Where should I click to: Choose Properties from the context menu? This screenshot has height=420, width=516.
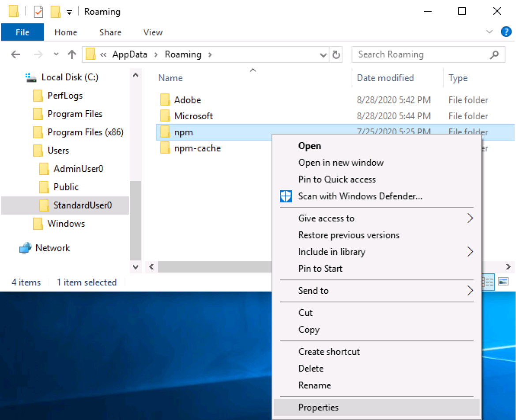tap(318, 407)
